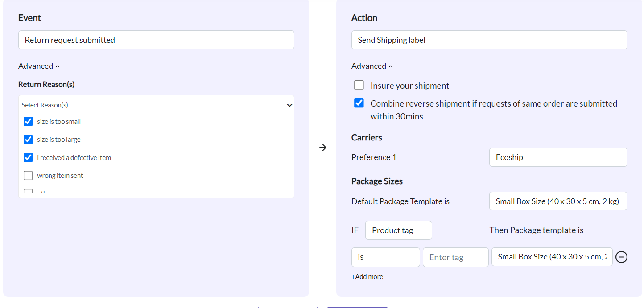The image size is (644, 308).
Task: Click the '+Add more' link
Action: (x=367, y=277)
